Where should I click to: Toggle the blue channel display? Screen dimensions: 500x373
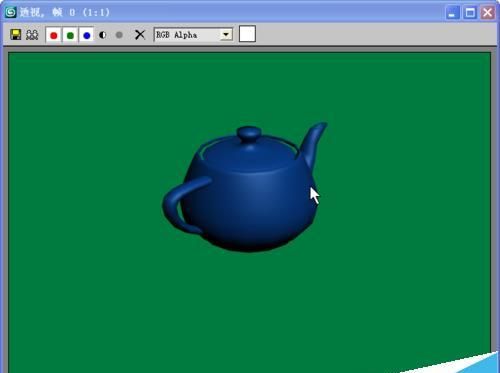click(x=87, y=35)
